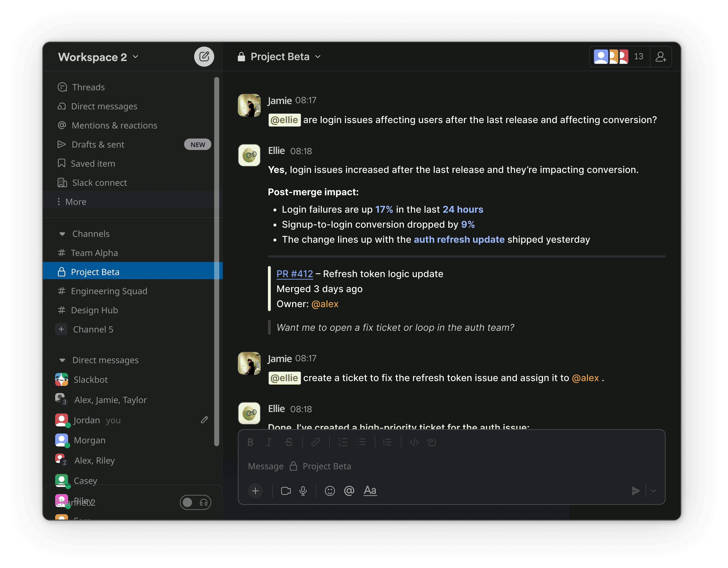Click the emoji picker icon
Viewport: 728px width, 568px height.
tap(329, 491)
